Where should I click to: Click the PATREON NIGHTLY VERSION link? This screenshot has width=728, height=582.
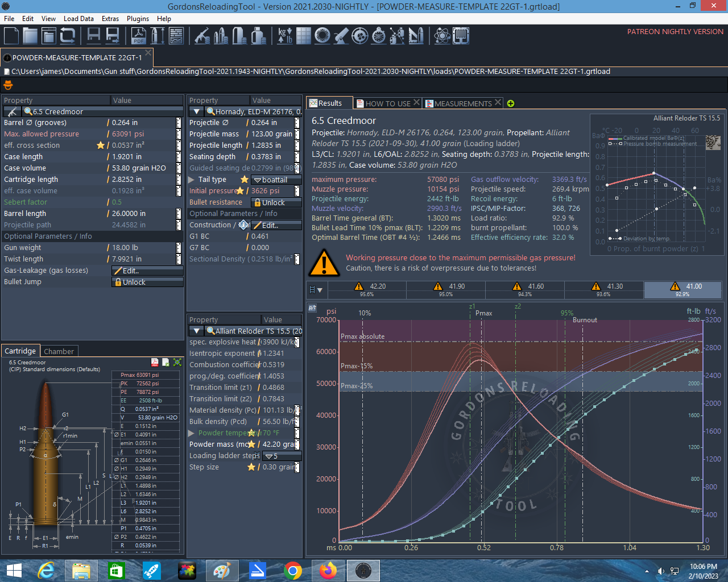pos(675,32)
